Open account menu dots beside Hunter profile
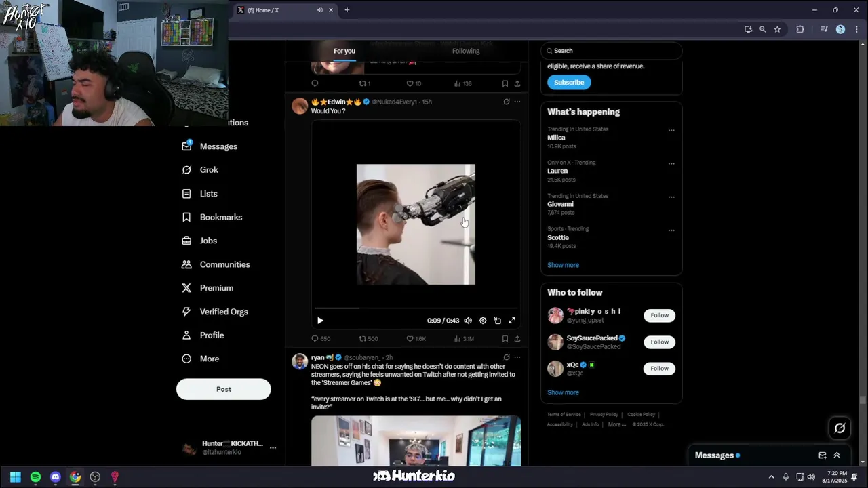This screenshot has width=868, height=488. pyautogui.click(x=273, y=447)
